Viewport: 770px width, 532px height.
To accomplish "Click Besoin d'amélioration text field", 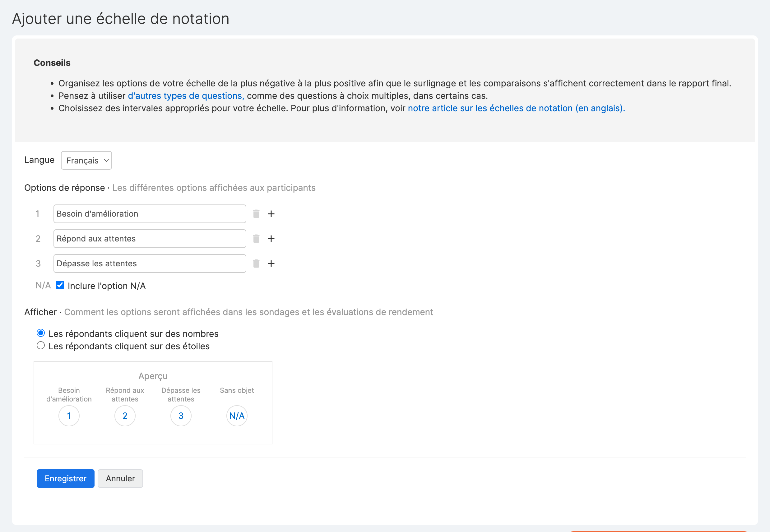I will 150,214.
